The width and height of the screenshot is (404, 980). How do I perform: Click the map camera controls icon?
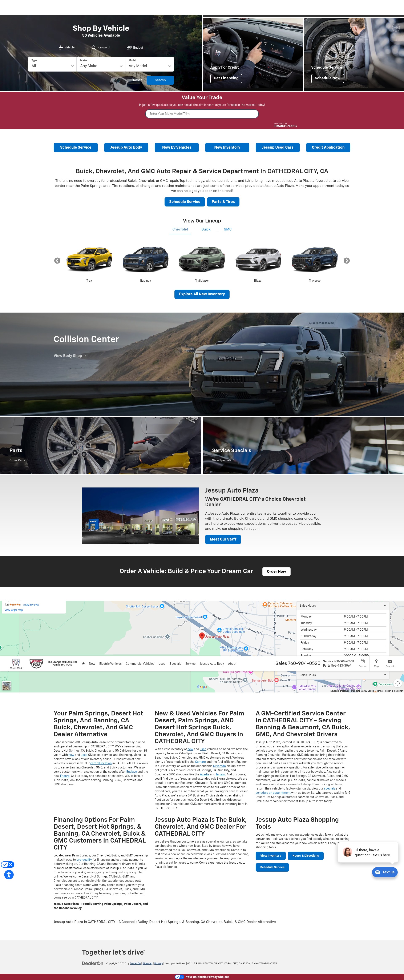[x=397, y=683]
